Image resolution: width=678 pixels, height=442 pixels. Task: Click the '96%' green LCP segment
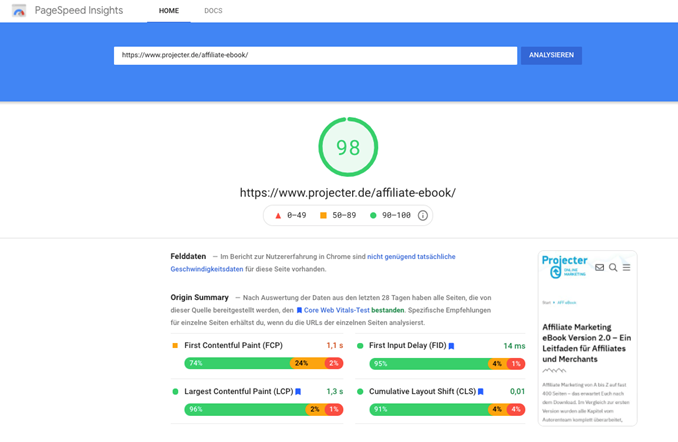(245, 409)
